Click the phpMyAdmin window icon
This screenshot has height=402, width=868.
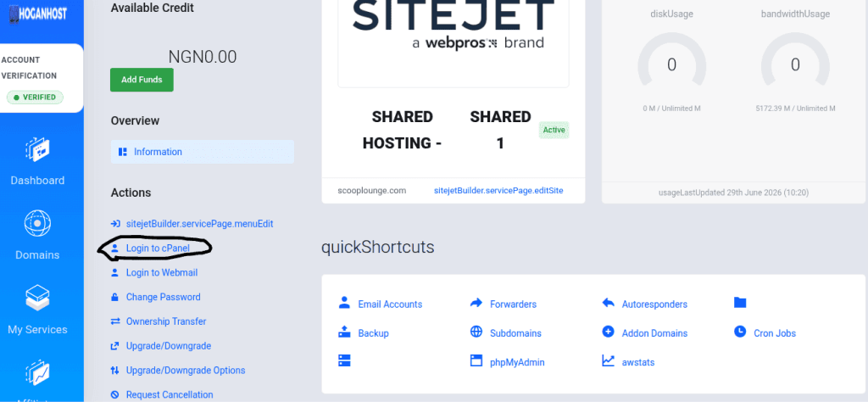pyautogui.click(x=476, y=361)
